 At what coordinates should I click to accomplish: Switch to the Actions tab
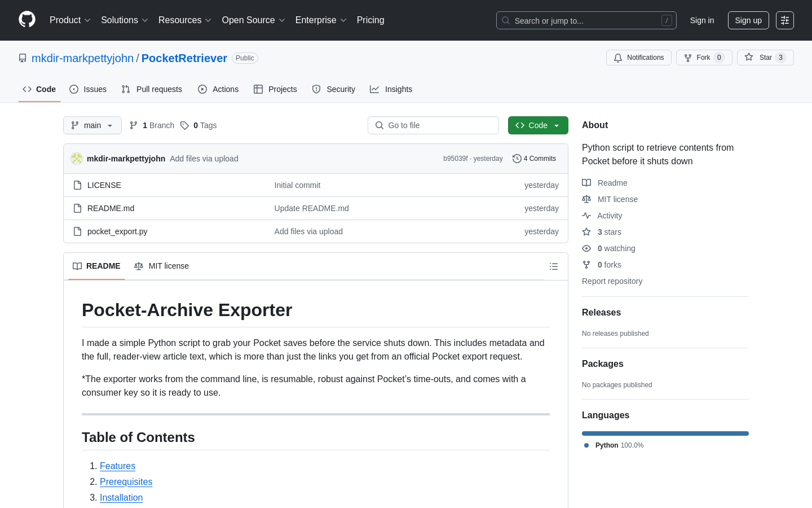218,89
